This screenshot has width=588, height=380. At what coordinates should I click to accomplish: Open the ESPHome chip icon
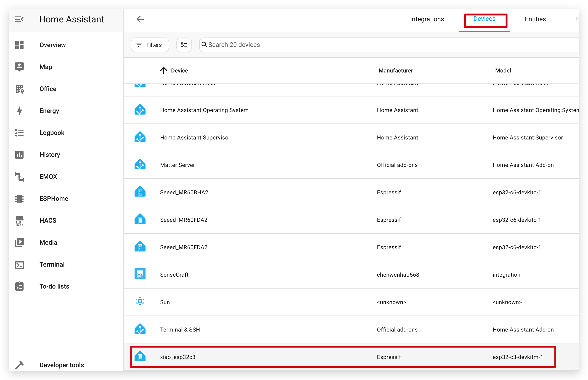[x=19, y=199]
